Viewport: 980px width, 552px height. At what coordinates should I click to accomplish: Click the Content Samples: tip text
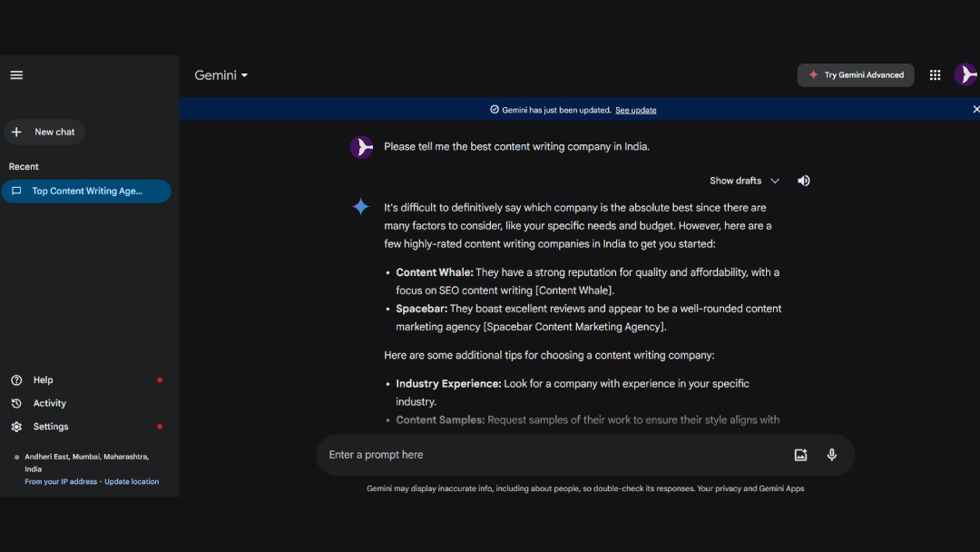[x=440, y=420]
